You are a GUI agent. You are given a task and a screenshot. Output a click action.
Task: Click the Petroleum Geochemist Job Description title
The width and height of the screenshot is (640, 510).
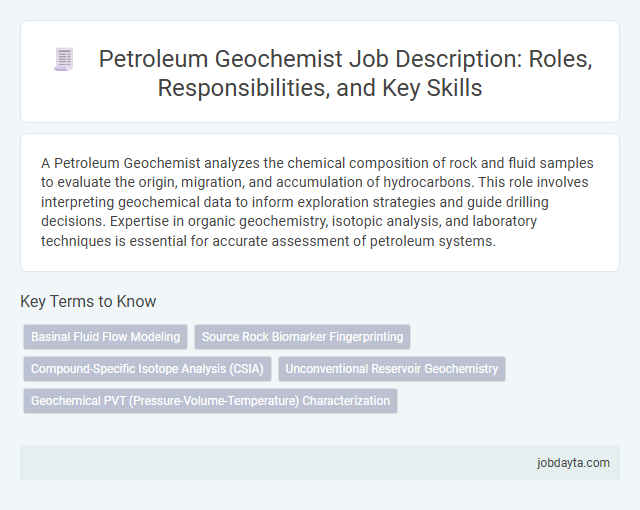coord(345,73)
